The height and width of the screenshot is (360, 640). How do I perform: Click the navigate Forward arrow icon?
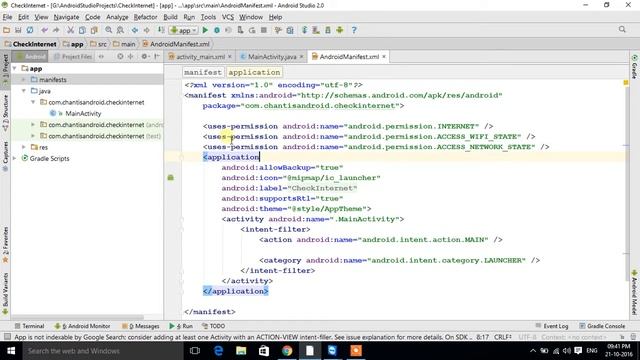point(147,30)
